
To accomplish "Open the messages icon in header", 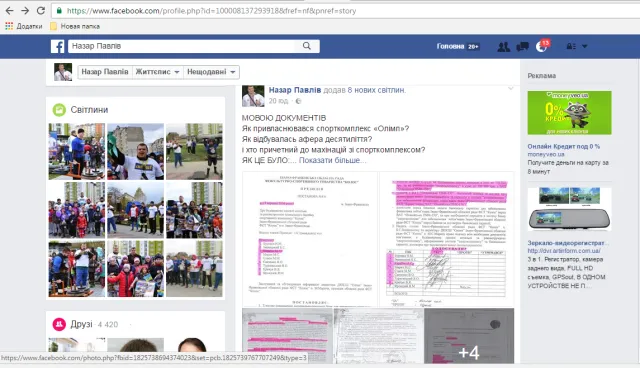I will 522,47.
